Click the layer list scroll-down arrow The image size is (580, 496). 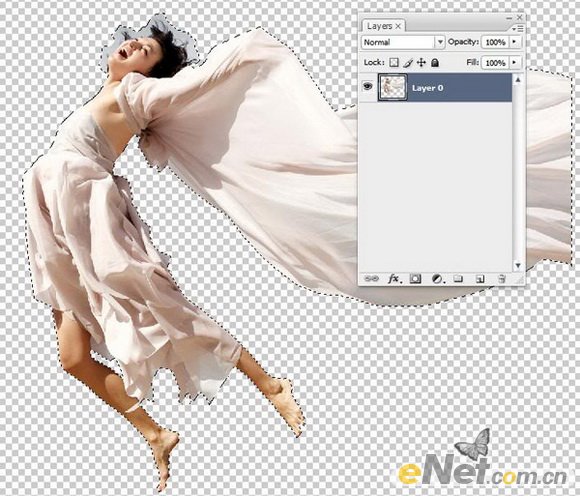pos(518,265)
